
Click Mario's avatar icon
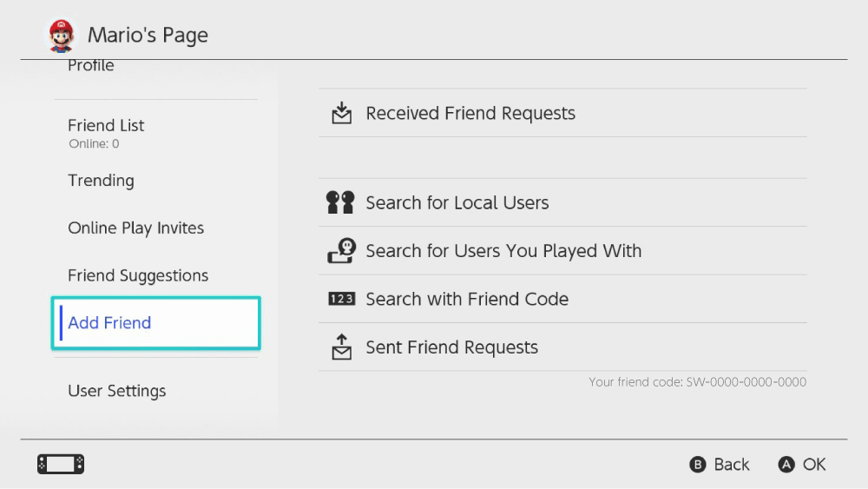(x=61, y=36)
